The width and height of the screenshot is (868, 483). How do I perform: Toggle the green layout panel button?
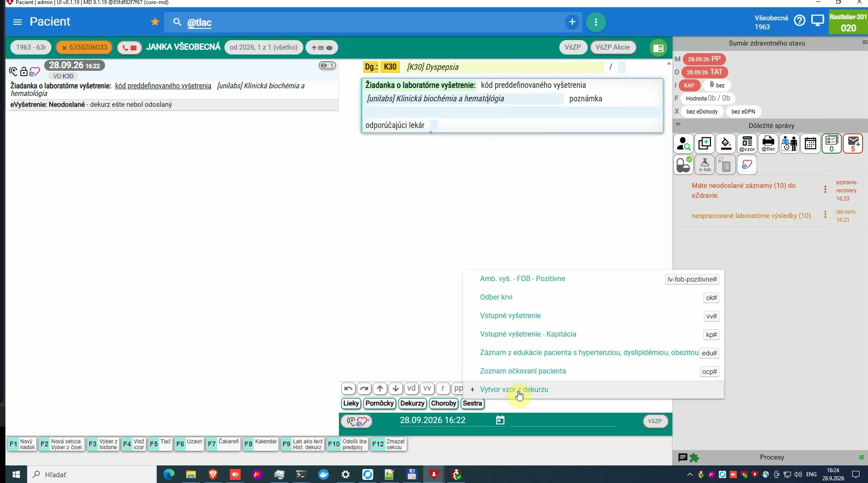pos(658,48)
